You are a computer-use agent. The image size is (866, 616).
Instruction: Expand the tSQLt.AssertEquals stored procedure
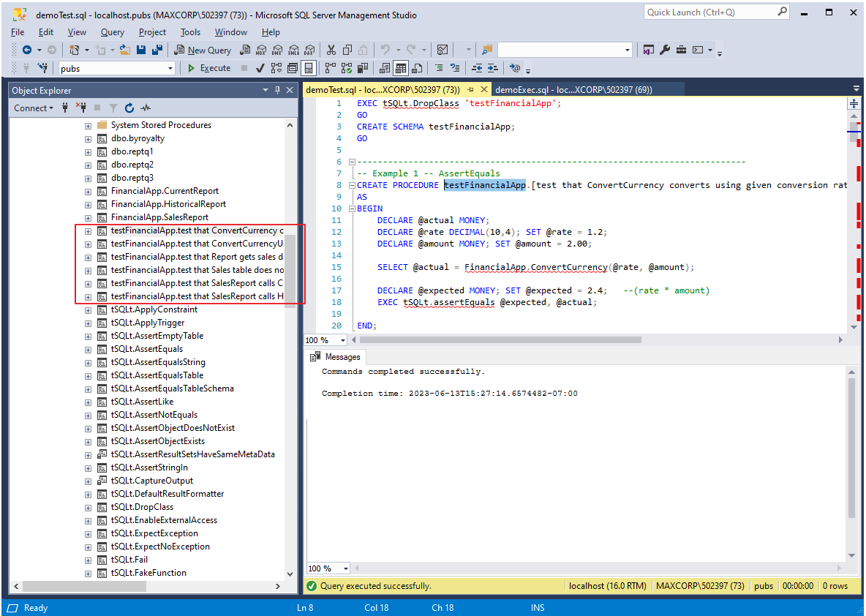(89, 349)
